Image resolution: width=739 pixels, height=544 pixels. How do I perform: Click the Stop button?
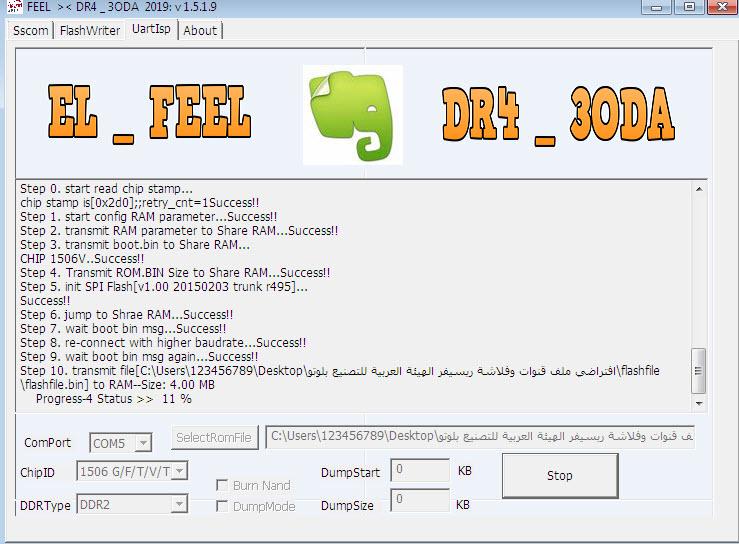560,476
